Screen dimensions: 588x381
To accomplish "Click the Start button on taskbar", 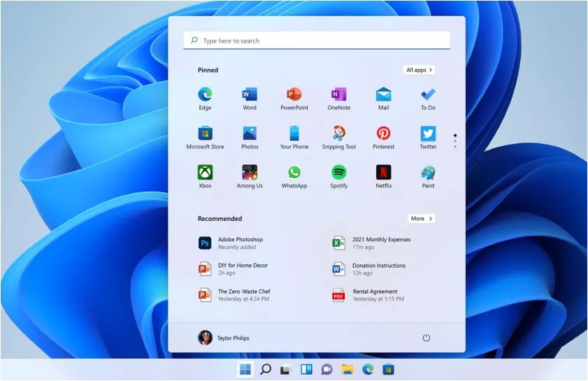I will click(245, 369).
